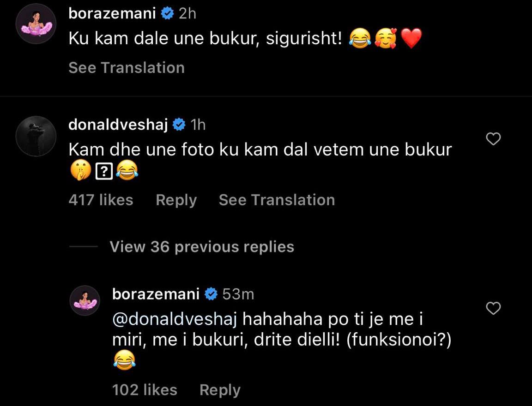The image size is (532, 406).
Task: Reply to donaldveshaj's comment
Action: (x=176, y=200)
